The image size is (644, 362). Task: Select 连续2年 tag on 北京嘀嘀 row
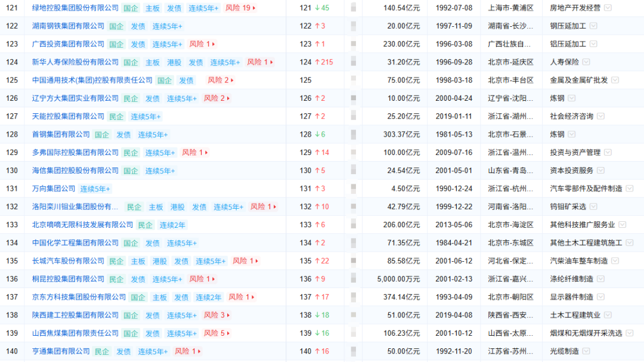172,225
